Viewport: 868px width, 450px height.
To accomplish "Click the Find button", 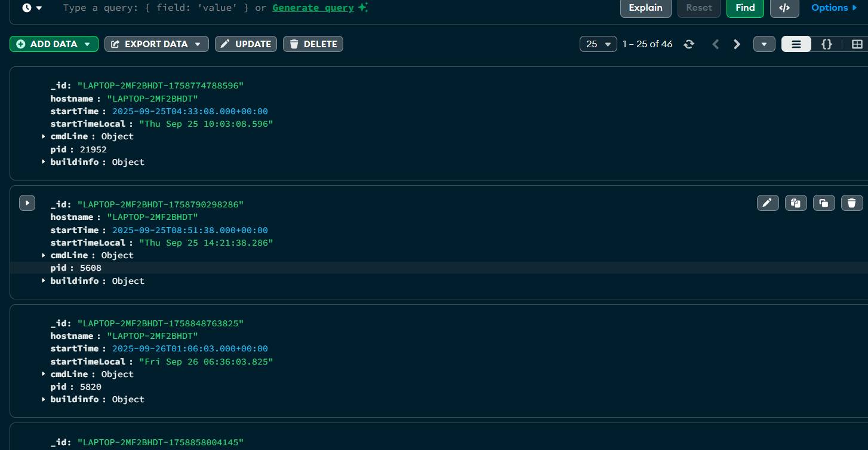I will click(x=745, y=8).
